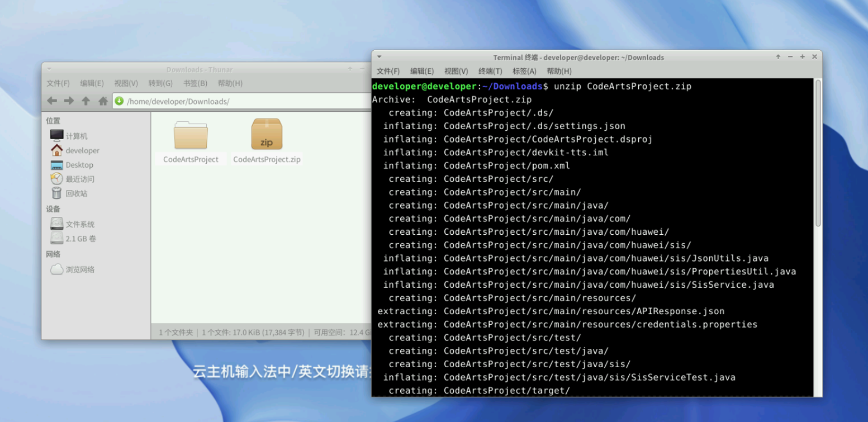The image size is (868, 422).
Task: Click the Terminal vertical scrollbar
Action: coord(818,153)
